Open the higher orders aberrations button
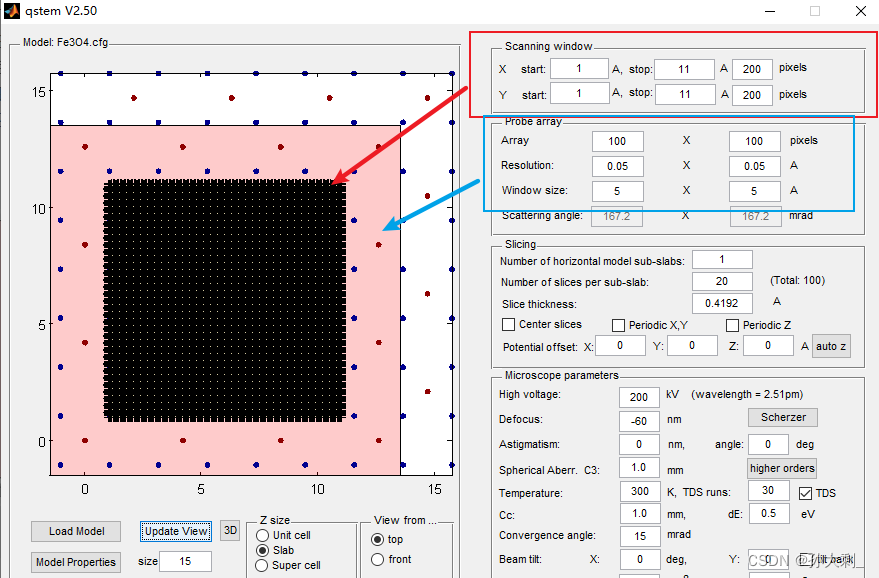The height and width of the screenshot is (578, 879). [782, 468]
